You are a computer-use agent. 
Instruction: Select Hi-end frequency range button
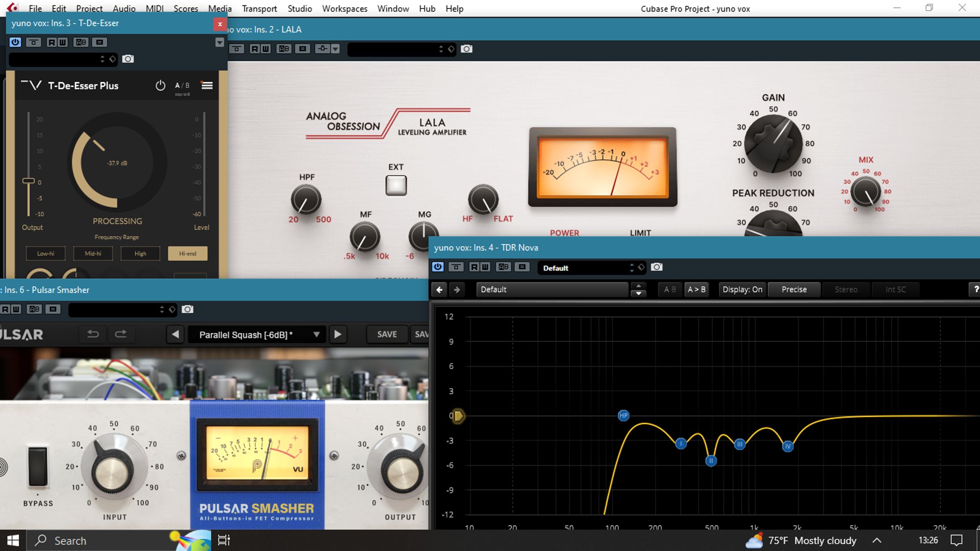pyautogui.click(x=188, y=254)
